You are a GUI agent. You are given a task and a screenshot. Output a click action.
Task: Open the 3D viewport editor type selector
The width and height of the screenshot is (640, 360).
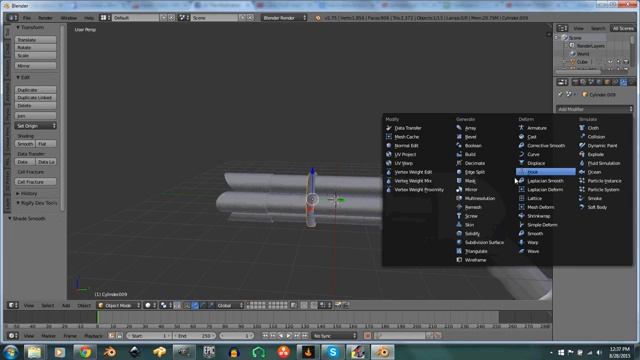point(13,305)
